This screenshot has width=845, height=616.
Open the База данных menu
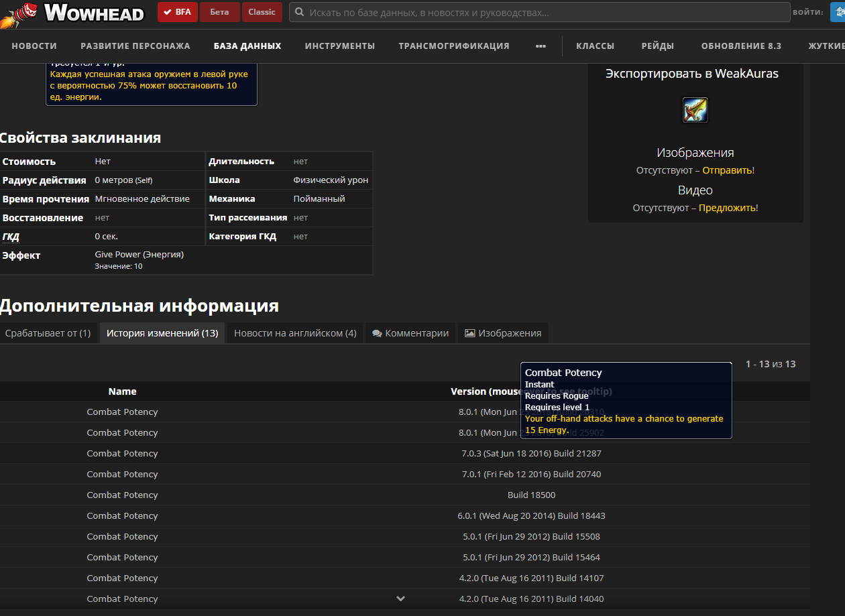click(x=247, y=46)
